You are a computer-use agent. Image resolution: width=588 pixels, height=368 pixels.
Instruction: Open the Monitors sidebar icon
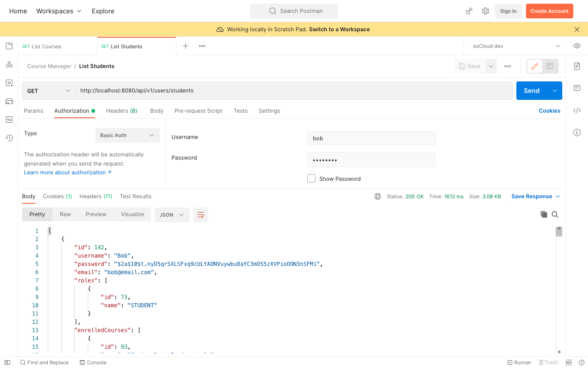(9, 120)
